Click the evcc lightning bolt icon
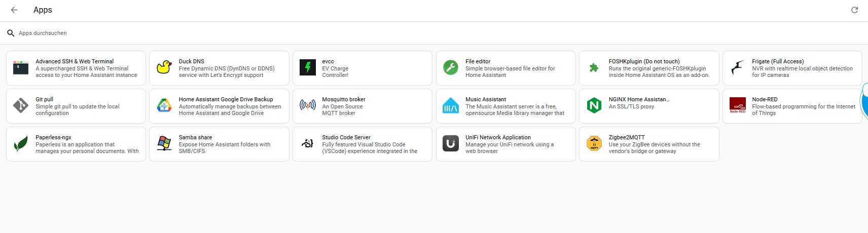The image size is (868, 233). [x=307, y=67]
